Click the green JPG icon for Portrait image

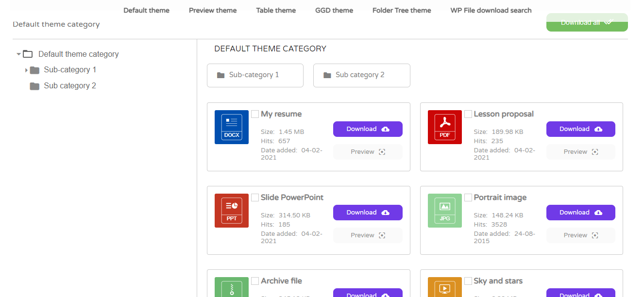(x=444, y=211)
